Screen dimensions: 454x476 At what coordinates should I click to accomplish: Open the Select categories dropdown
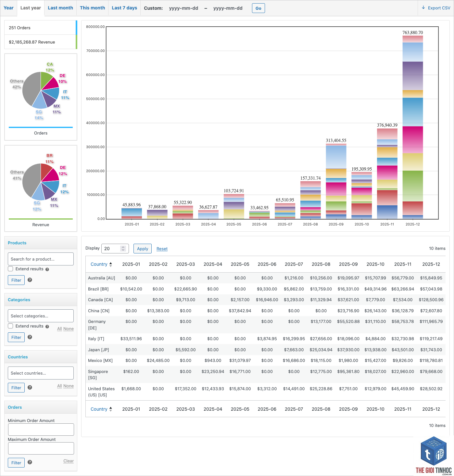point(41,316)
